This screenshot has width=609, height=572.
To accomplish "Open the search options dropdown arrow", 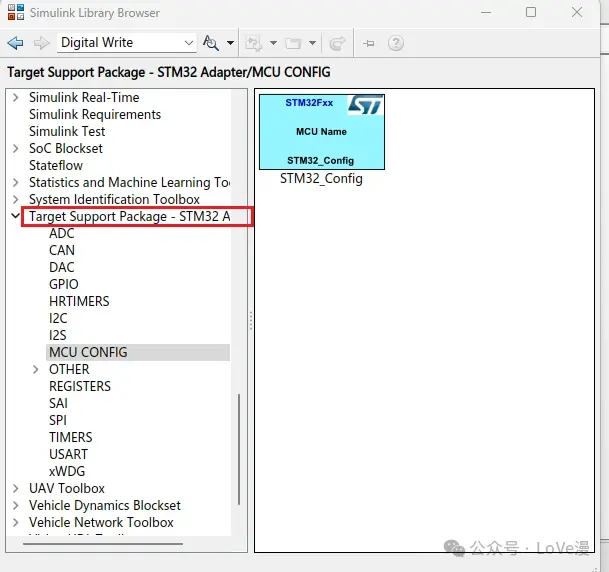I will (x=230, y=43).
